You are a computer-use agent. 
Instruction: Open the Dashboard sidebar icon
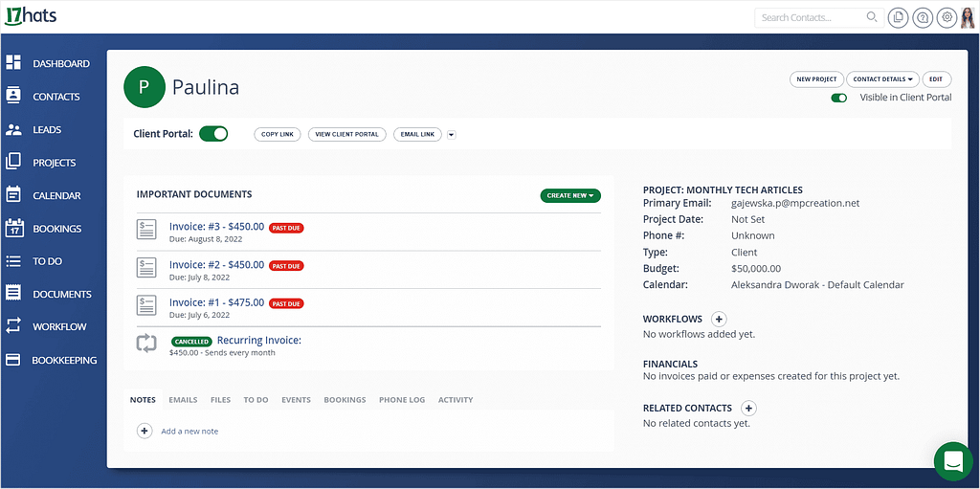(x=13, y=62)
